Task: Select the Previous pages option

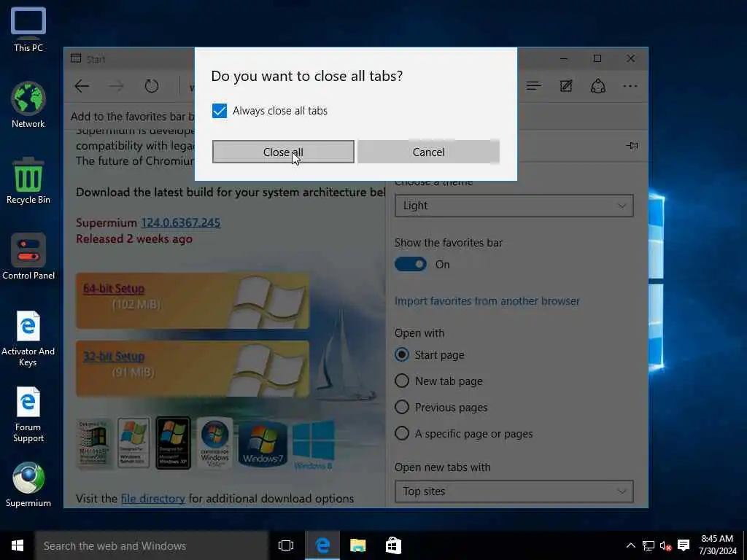Action: coord(402,407)
